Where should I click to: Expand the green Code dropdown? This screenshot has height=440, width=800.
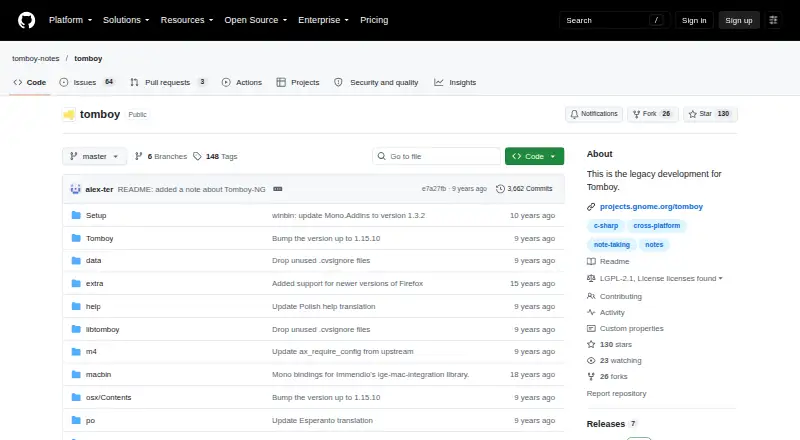tap(534, 156)
